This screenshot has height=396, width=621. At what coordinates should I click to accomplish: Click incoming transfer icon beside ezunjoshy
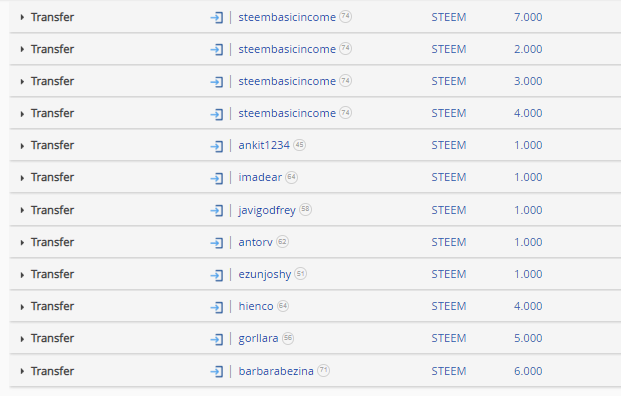[217, 275]
